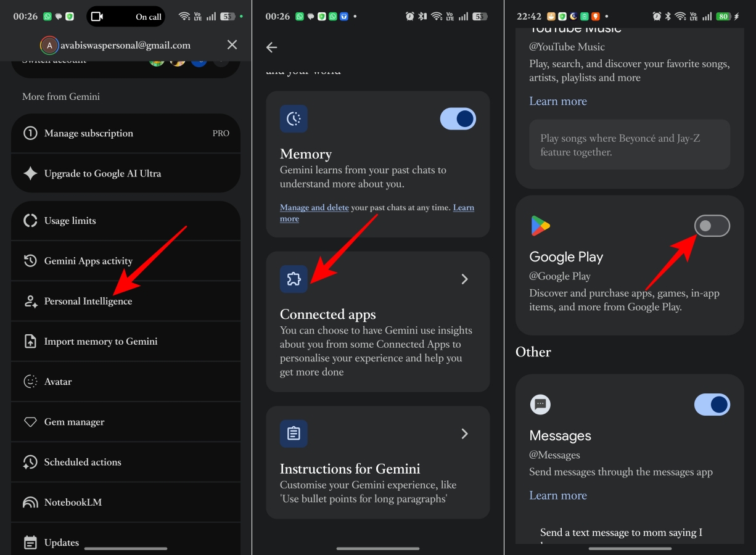Tap the Import memory file icon
This screenshot has height=555, width=756.
30,341
